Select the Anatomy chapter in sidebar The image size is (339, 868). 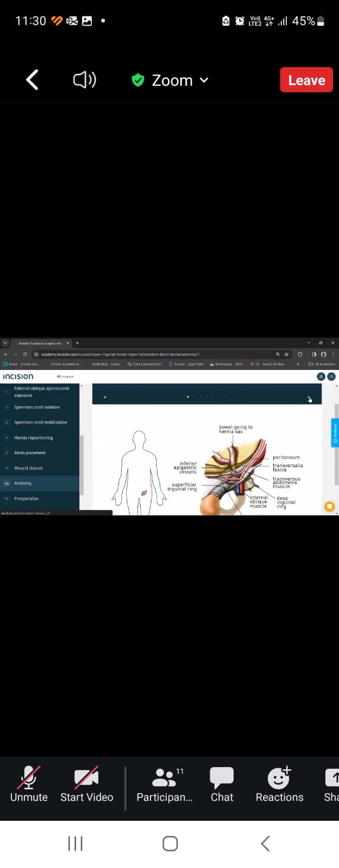point(23,483)
